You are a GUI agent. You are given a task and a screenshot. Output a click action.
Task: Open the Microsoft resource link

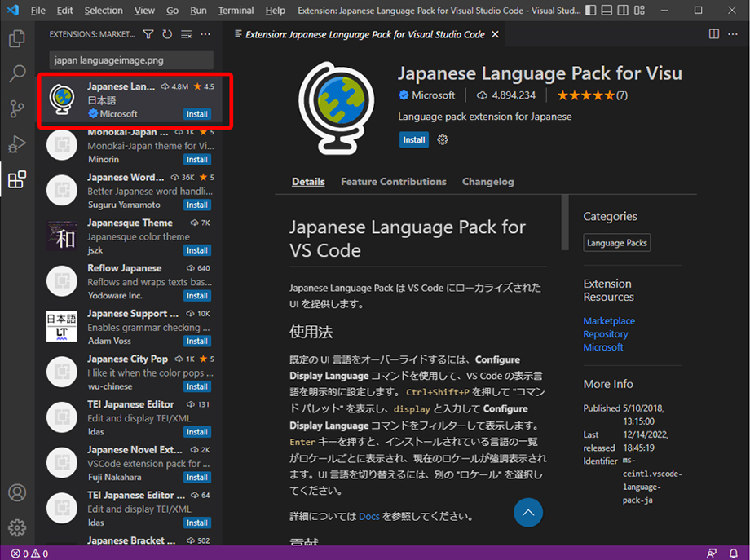point(602,347)
